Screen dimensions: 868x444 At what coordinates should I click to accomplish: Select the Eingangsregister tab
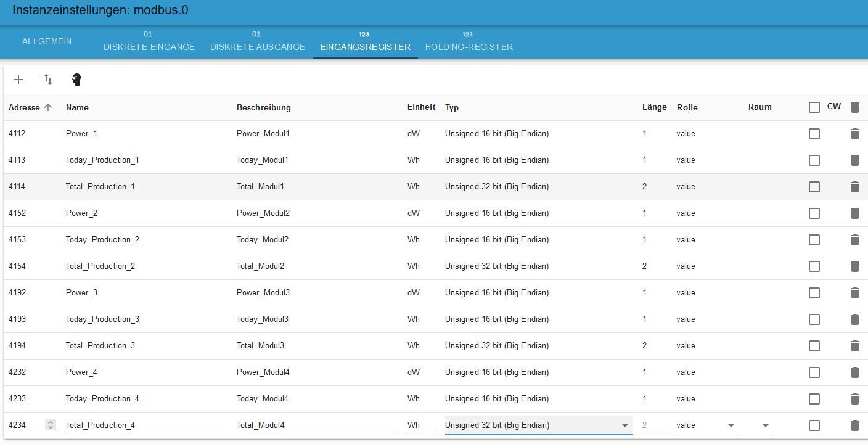pyautogui.click(x=366, y=41)
